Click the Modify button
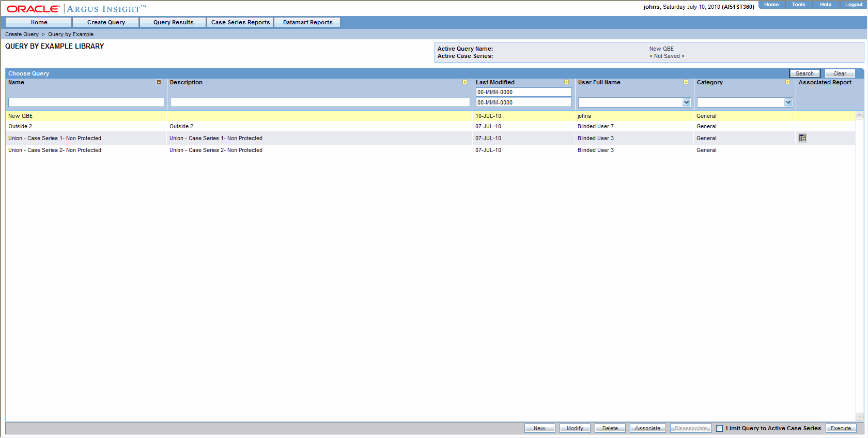Viewport: 868px width, 438px height. coord(575,428)
